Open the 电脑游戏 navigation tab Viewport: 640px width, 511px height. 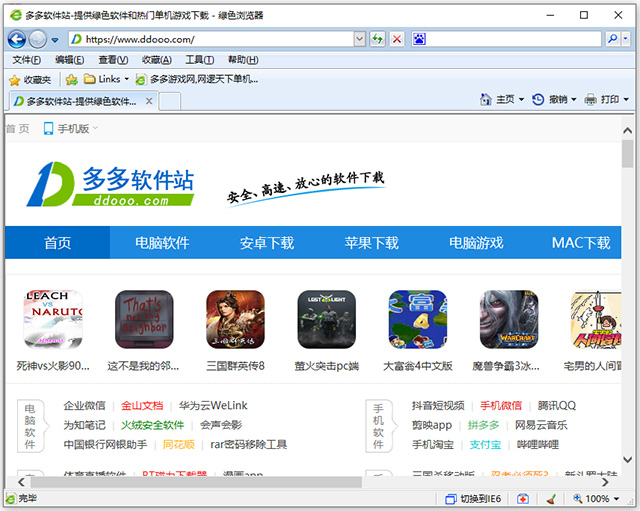(476, 242)
